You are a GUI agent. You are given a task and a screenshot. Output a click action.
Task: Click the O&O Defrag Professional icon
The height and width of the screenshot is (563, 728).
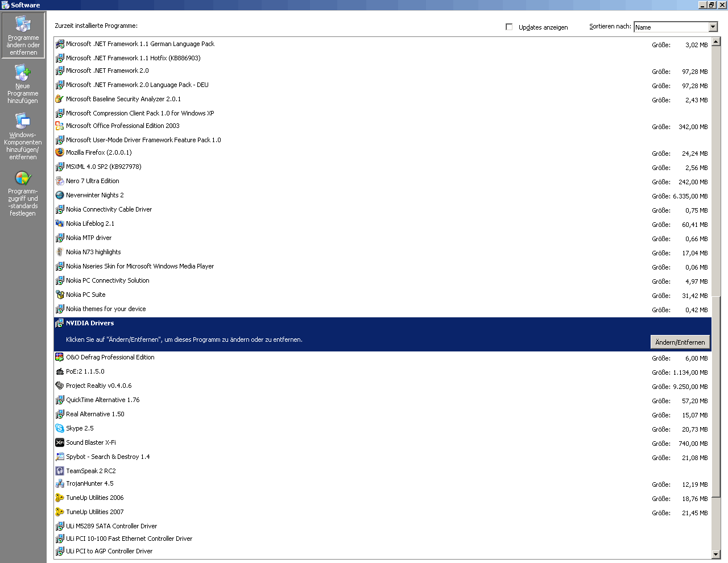point(60,357)
